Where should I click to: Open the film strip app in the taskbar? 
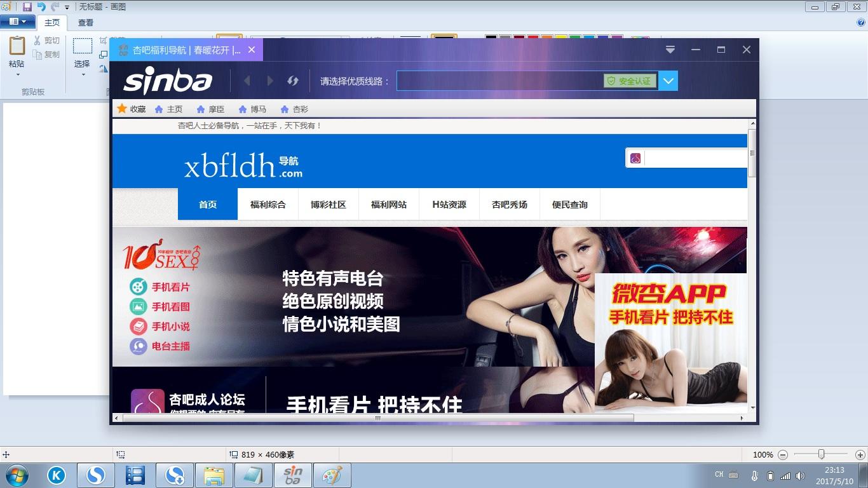[x=135, y=475]
